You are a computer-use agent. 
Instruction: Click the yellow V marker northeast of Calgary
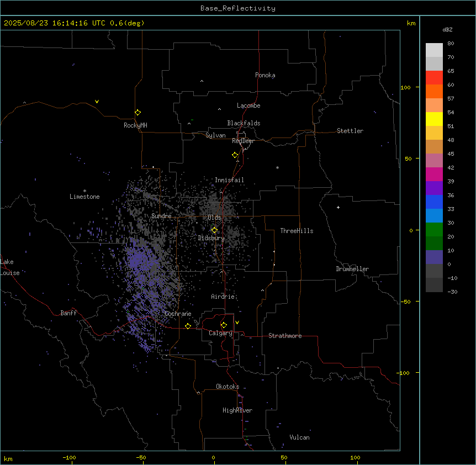[x=237, y=323]
